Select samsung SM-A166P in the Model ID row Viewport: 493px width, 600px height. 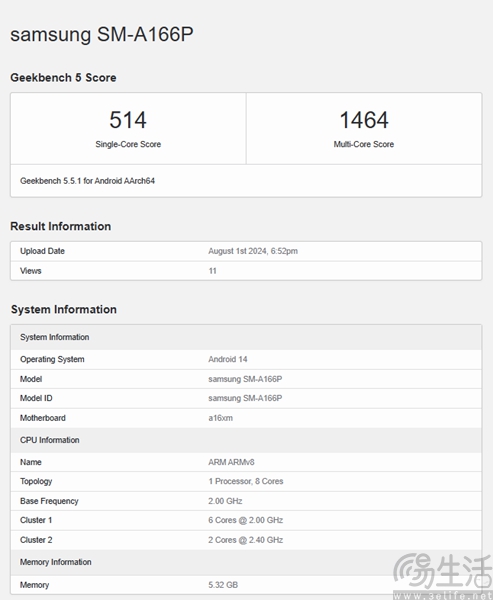(x=245, y=398)
